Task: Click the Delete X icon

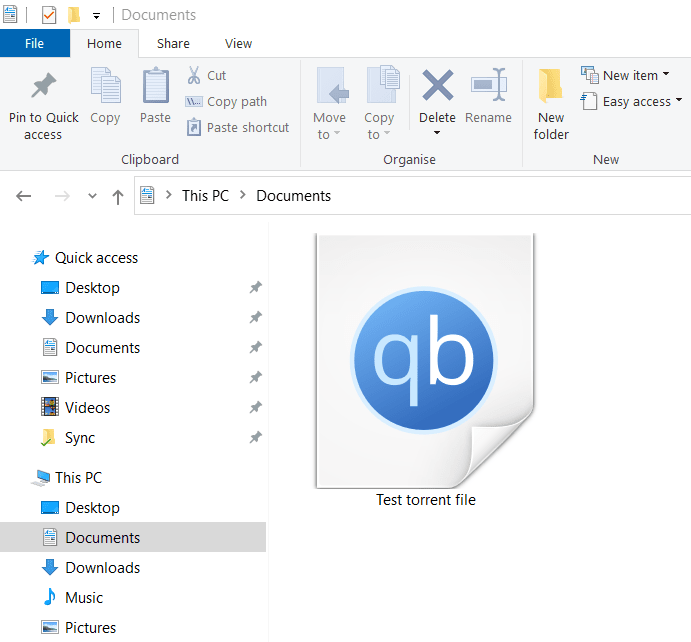Action: click(x=438, y=85)
